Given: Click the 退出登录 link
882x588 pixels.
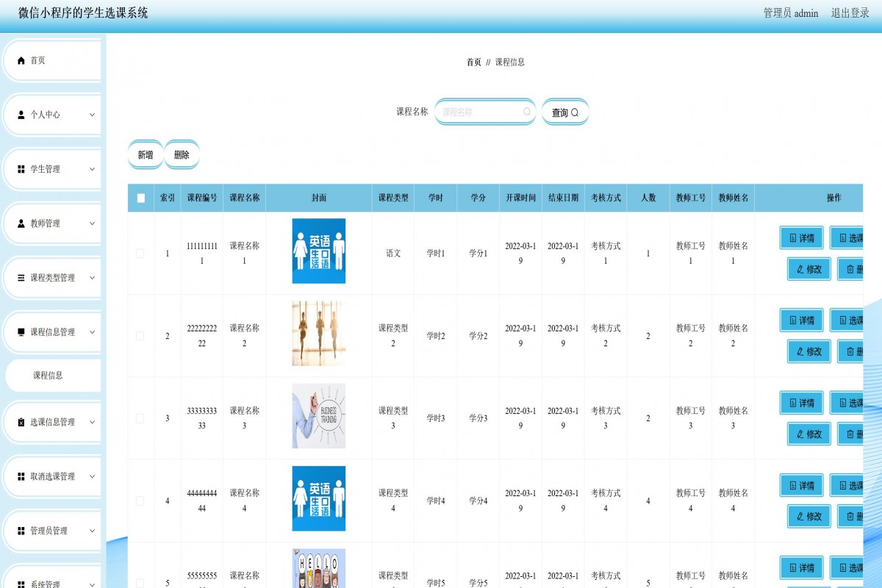Looking at the screenshot, I should [x=850, y=13].
